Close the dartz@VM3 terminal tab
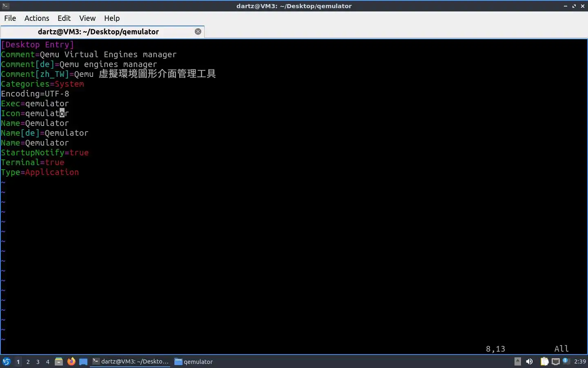 pos(198,31)
